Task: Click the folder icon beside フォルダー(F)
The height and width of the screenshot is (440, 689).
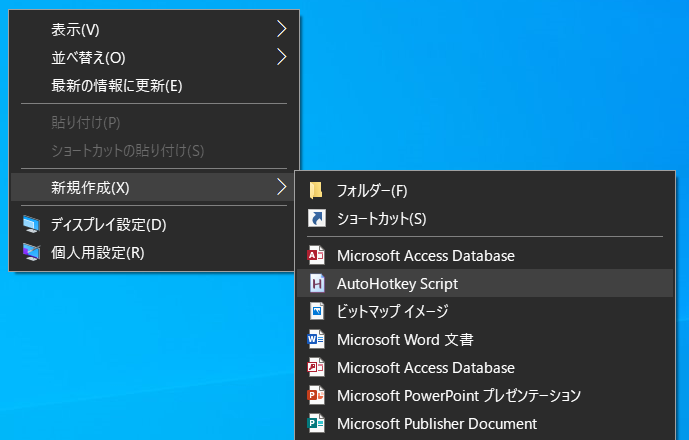Action: tap(316, 191)
